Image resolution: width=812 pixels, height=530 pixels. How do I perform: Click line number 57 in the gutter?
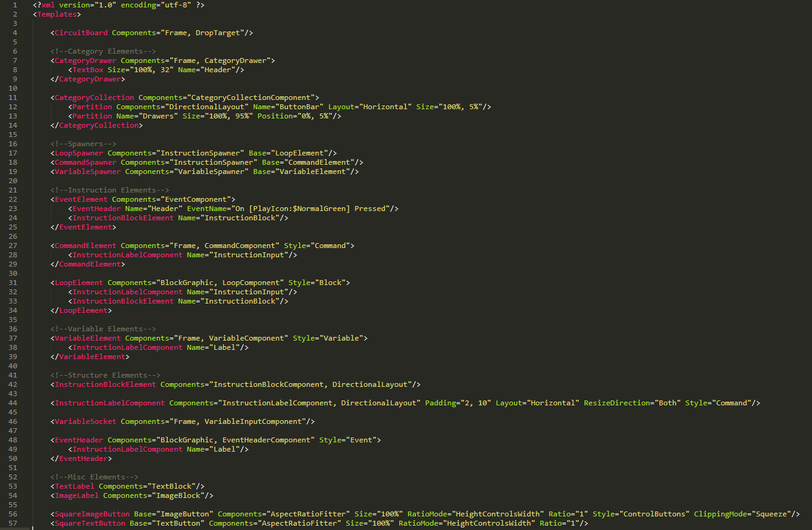[12, 523]
